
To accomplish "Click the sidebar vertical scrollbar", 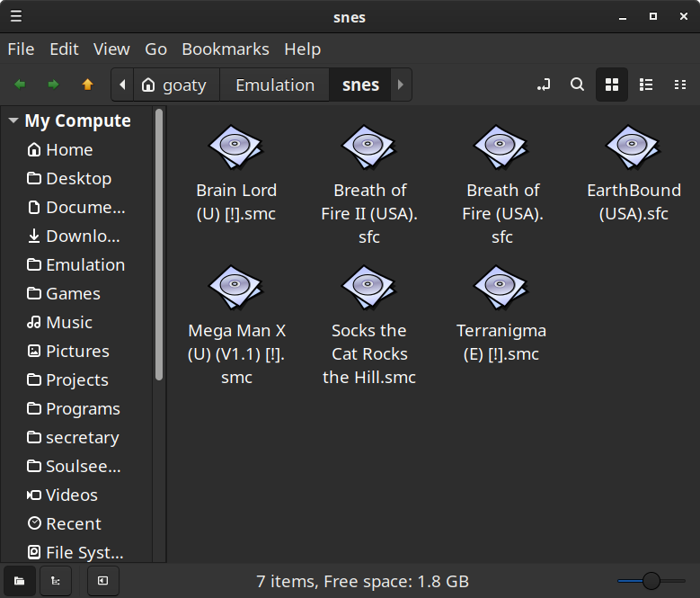I will 159,245.
